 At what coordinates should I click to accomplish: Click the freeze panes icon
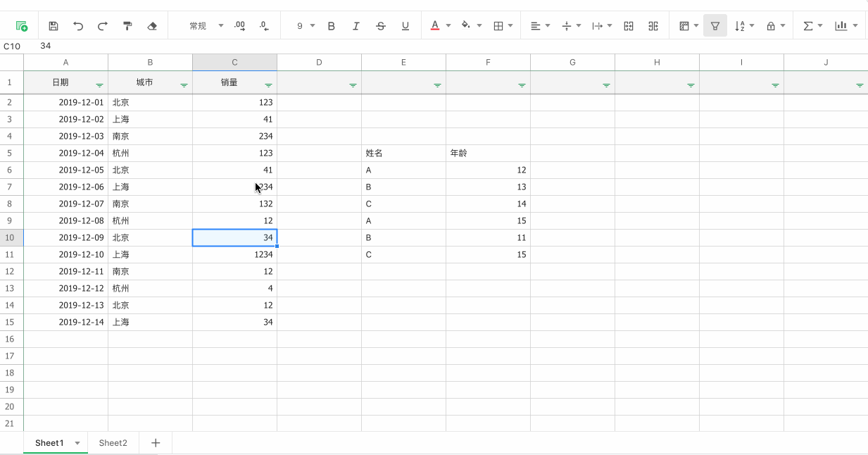click(684, 26)
